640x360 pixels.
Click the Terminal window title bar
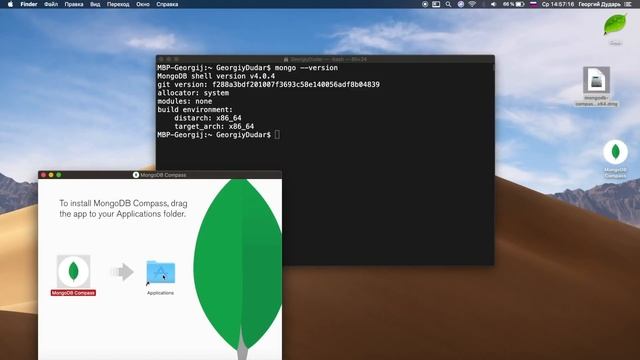coord(325,59)
